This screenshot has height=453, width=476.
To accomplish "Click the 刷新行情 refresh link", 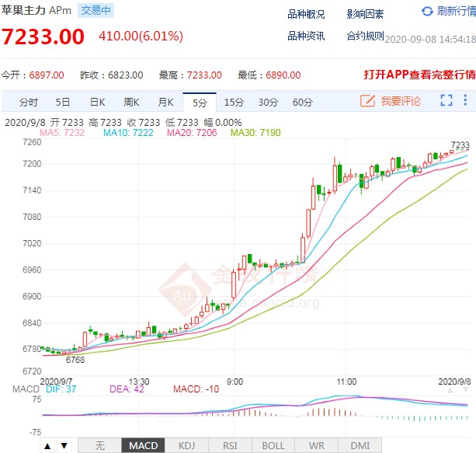I will click(457, 11).
